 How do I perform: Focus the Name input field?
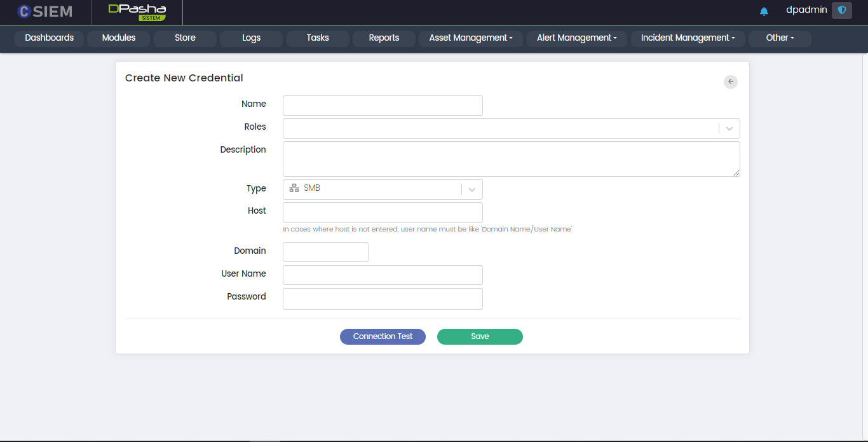(x=383, y=106)
